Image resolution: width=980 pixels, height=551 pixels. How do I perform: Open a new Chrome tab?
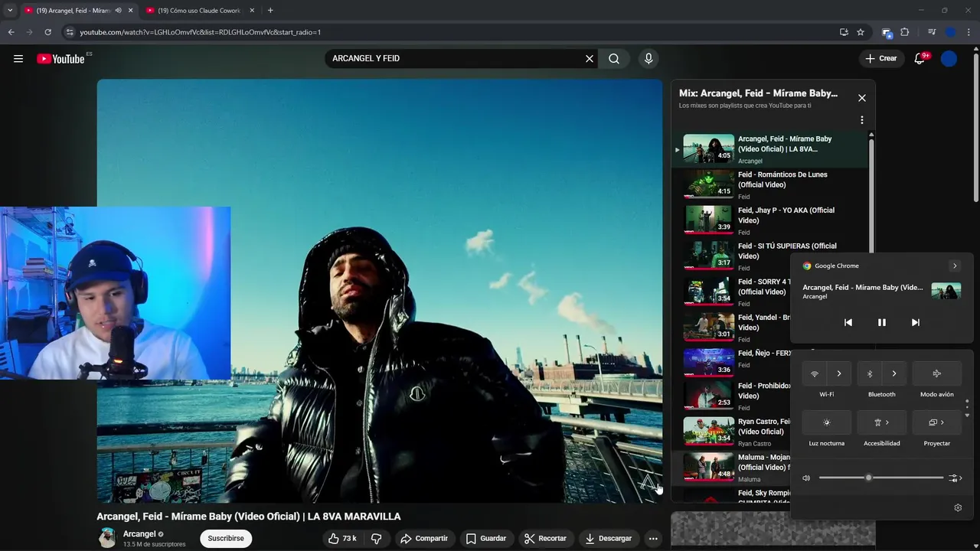pyautogui.click(x=270, y=11)
